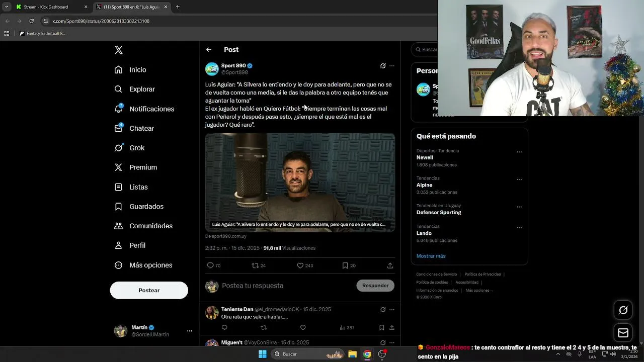Click share icon on main post

[390, 265]
